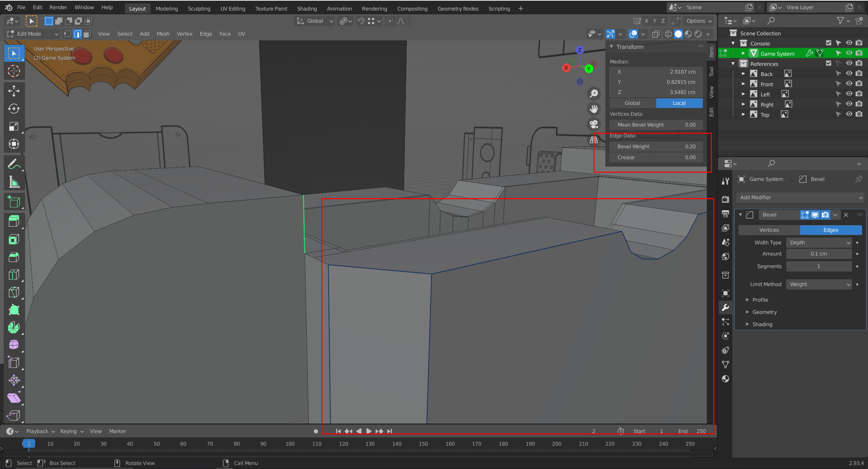The height and width of the screenshot is (469, 868).
Task: Click the Add Modifier button
Action: 800,198
